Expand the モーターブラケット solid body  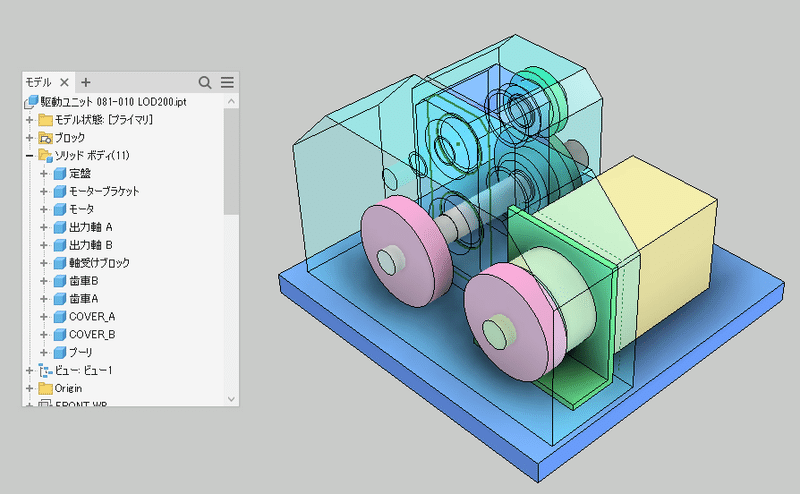tap(44, 191)
